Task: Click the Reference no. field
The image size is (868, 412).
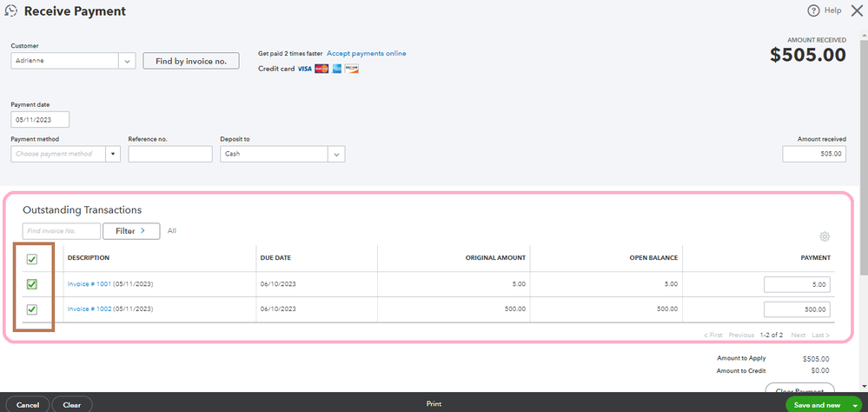Action: point(170,154)
